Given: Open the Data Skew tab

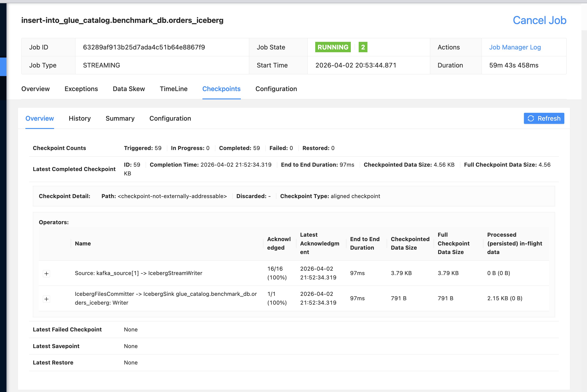Looking at the screenshot, I should [129, 89].
